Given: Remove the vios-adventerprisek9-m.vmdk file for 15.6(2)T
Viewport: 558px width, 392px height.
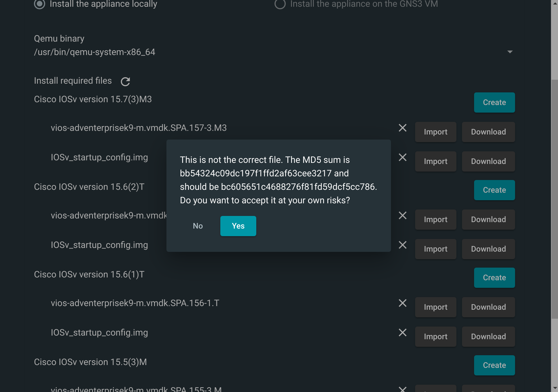Looking at the screenshot, I should coord(403,215).
